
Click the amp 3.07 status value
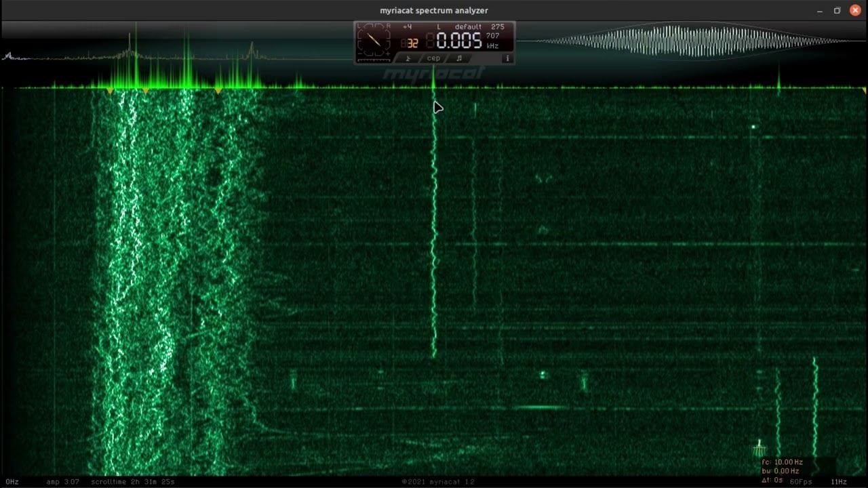coord(63,482)
